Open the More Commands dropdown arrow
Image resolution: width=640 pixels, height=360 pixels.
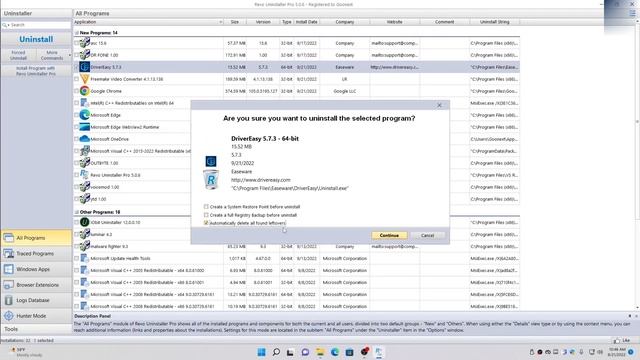(69, 55)
